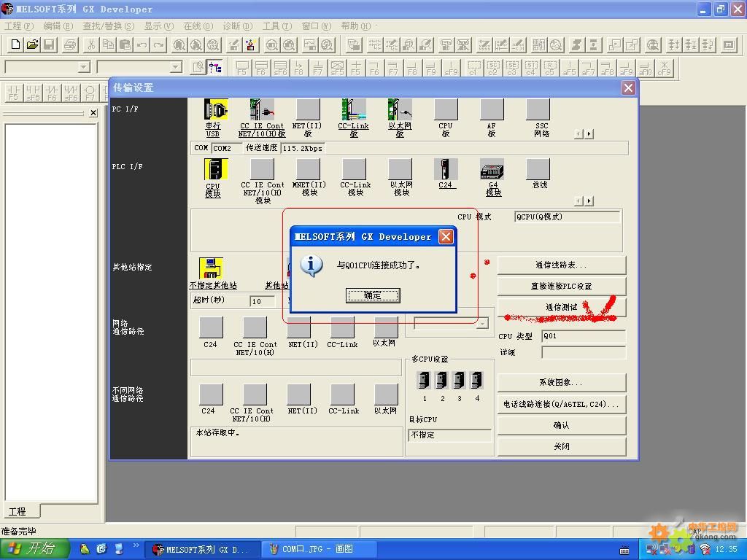Click the 系统图象... button
The width and height of the screenshot is (747, 560).
click(x=561, y=382)
